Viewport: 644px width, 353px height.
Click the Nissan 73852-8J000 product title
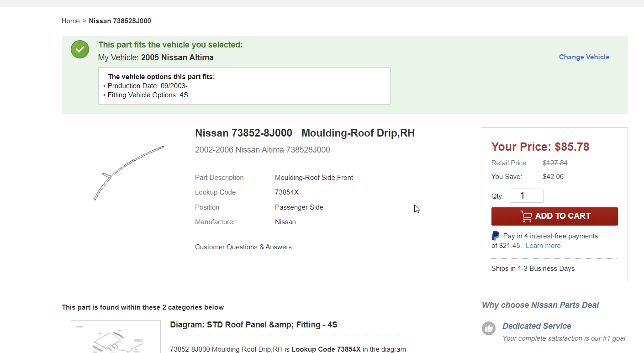pyautogui.click(x=305, y=133)
